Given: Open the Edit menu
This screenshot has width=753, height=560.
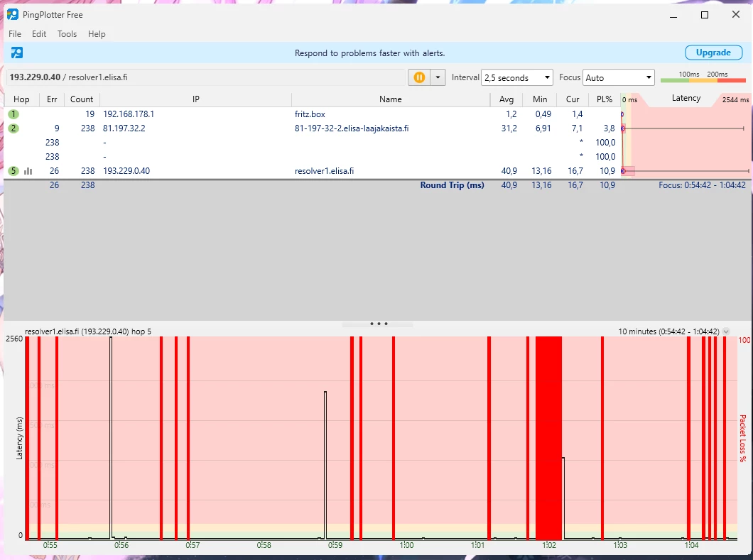Looking at the screenshot, I should (x=39, y=34).
